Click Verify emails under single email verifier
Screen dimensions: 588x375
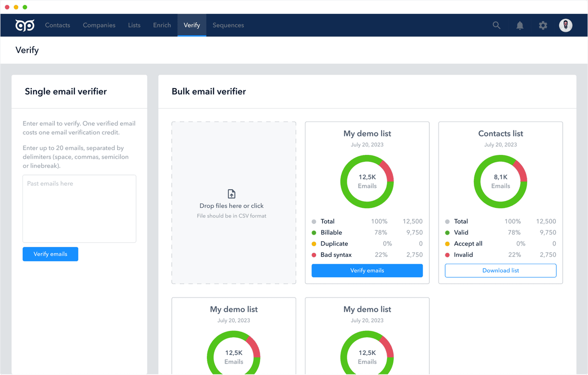(50, 254)
